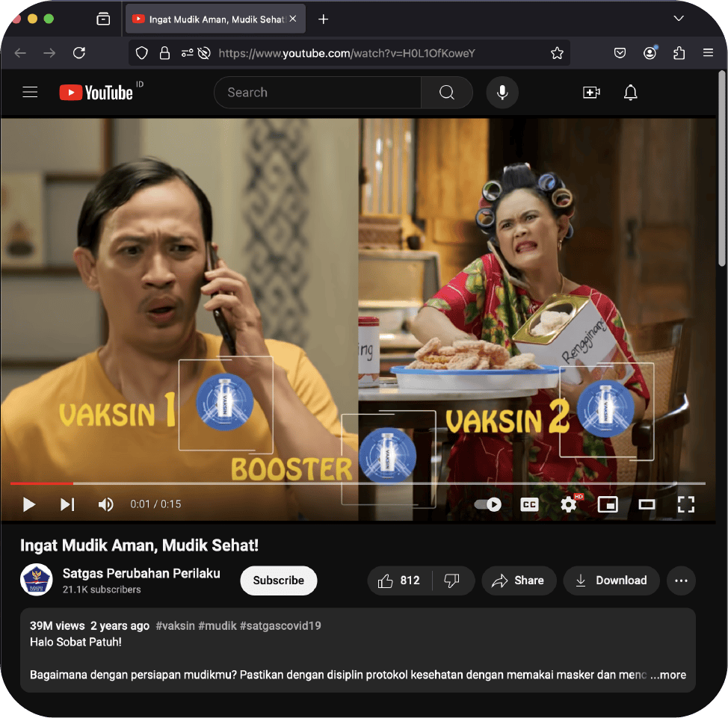Toggle closed captions on the video

pos(529,504)
